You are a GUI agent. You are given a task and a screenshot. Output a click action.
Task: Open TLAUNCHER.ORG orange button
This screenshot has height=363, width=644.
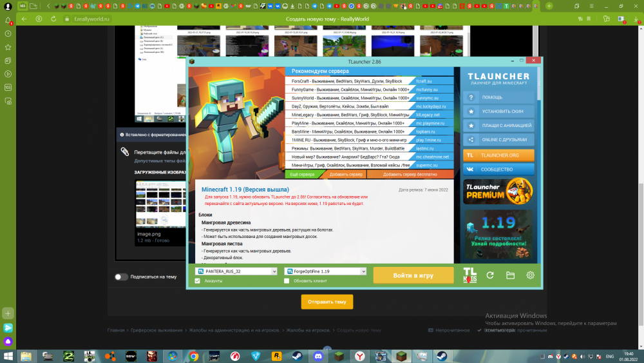(498, 155)
